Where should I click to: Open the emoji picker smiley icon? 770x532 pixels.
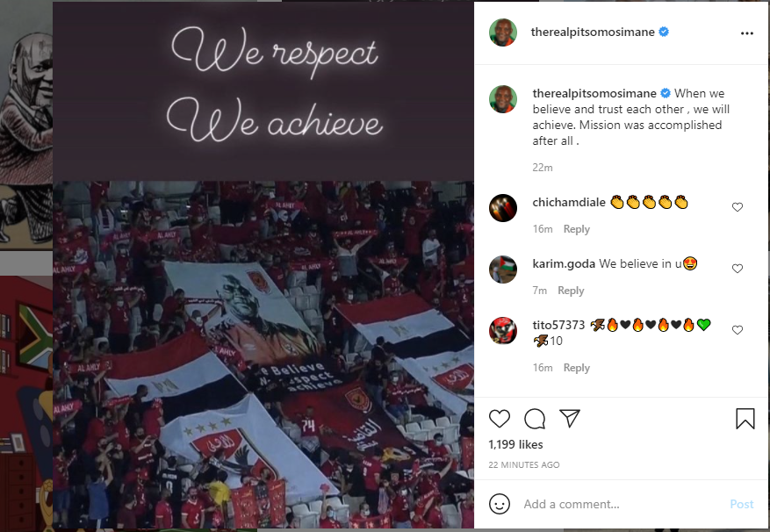pyautogui.click(x=500, y=504)
